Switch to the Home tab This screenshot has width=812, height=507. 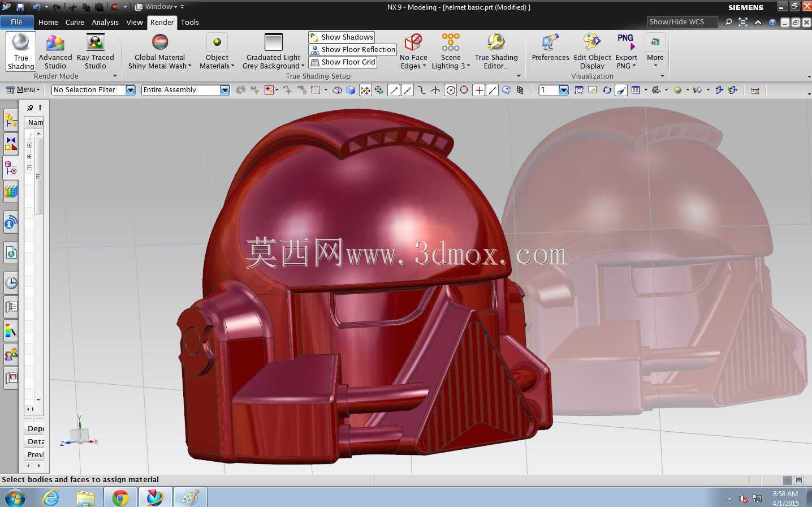(x=48, y=23)
